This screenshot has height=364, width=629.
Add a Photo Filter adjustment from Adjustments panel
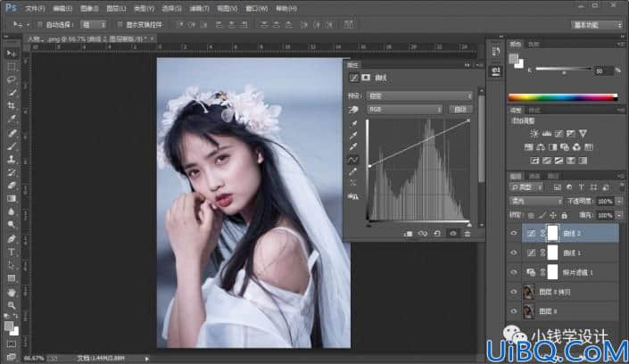pos(565,147)
